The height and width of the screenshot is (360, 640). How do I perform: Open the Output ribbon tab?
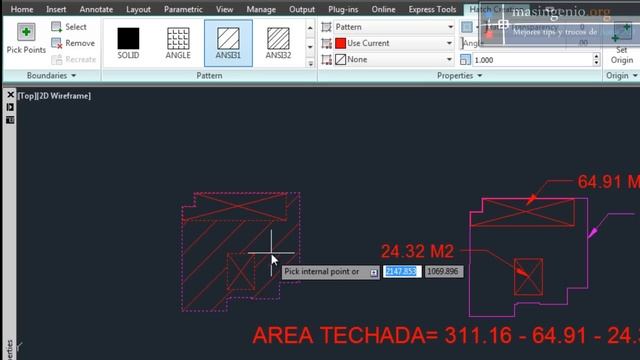coord(302,9)
